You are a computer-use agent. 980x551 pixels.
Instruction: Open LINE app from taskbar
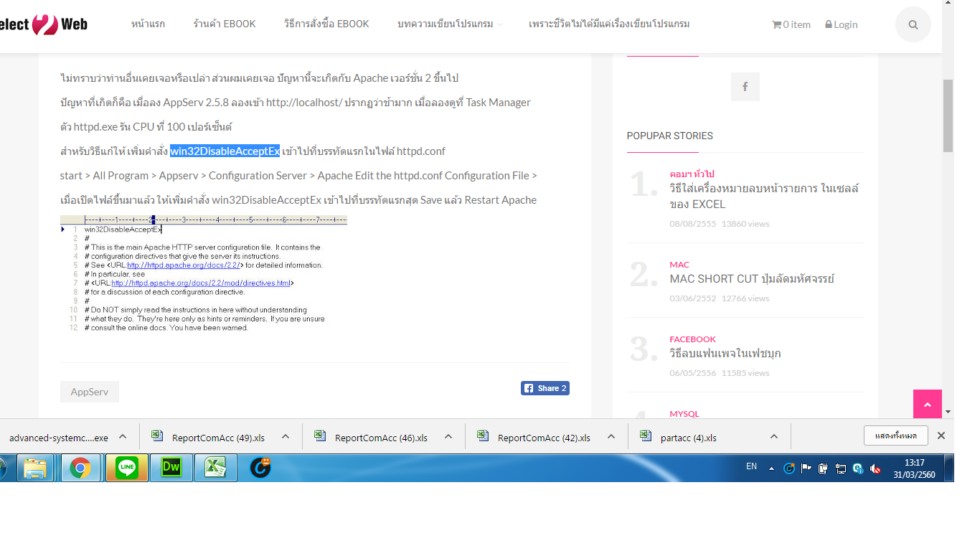[127, 468]
